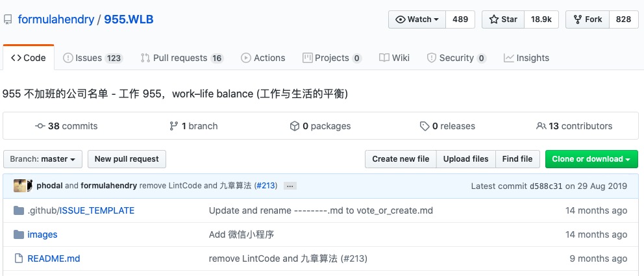Click phodal's avatar thumbnail
The width and height of the screenshot is (644, 276).
pyautogui.click(x=20, y=186)
